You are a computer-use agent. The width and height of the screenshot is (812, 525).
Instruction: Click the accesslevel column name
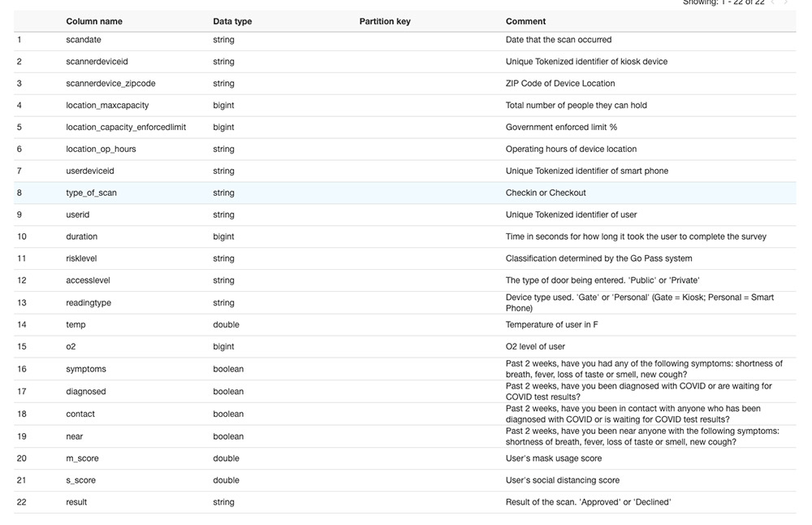[88, 280]
